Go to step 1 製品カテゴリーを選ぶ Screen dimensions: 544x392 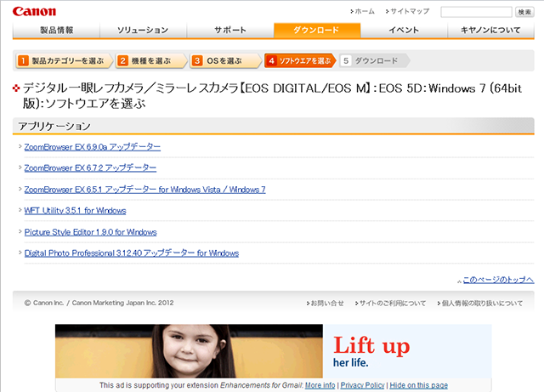pos(65,60)
